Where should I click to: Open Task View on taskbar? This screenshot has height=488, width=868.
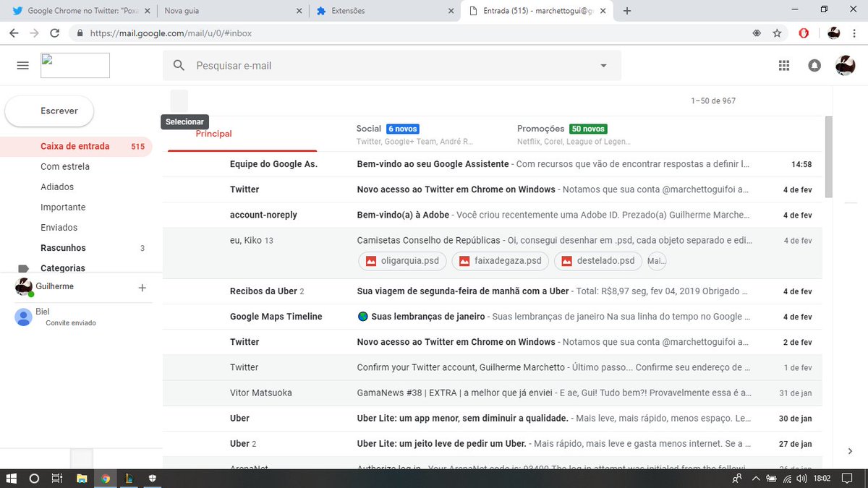click(x=56, y=479)
